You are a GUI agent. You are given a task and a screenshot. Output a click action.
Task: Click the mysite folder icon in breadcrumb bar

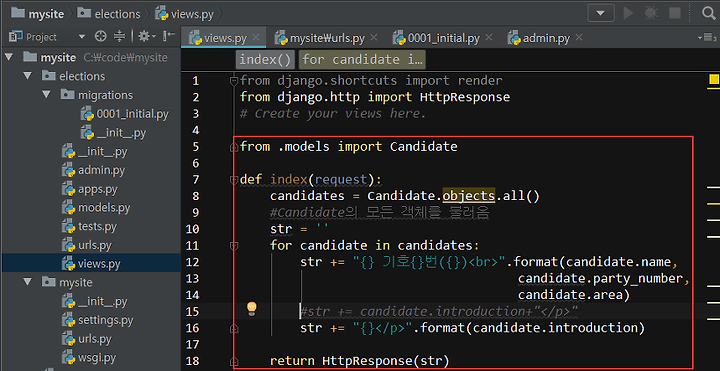17,13
